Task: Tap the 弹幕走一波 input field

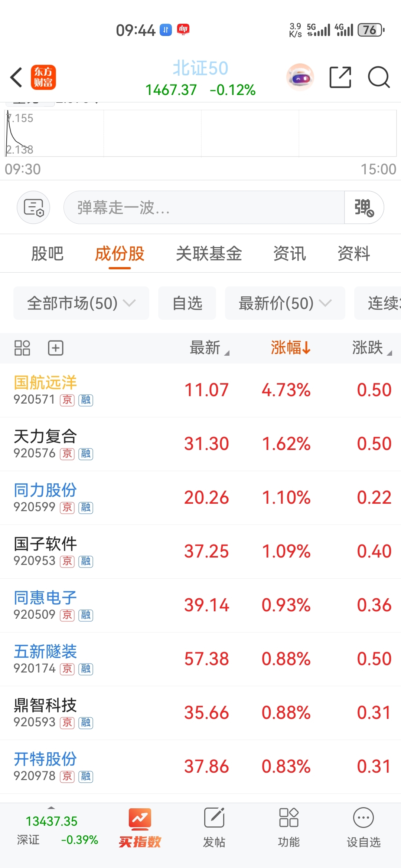Action: coord(203,207)
